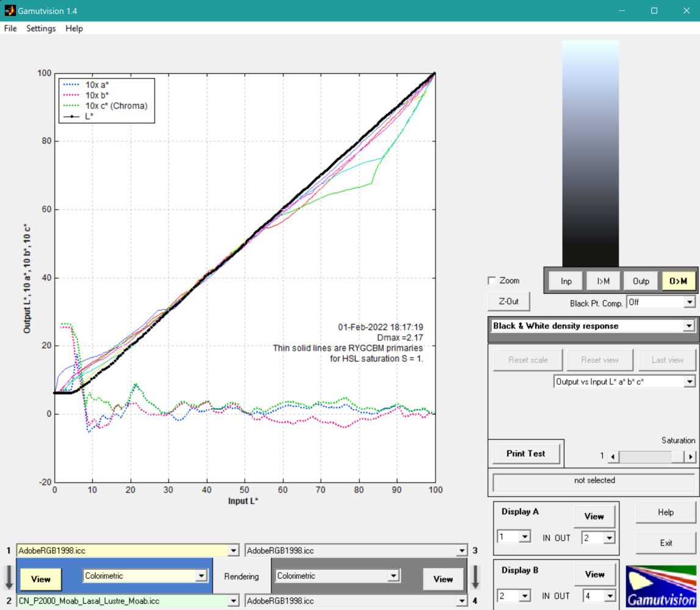This screenshot has height=610, width=700.
Task: Click the right down-arrow icon beside View
Action: tap(475, 577)
